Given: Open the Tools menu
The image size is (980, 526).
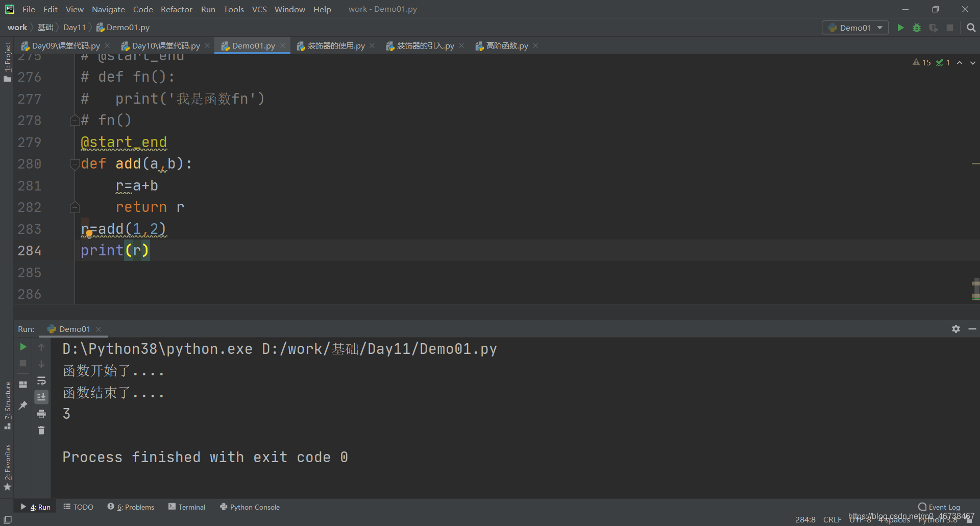Looking at the screenshot, I should tap(233, 9).
